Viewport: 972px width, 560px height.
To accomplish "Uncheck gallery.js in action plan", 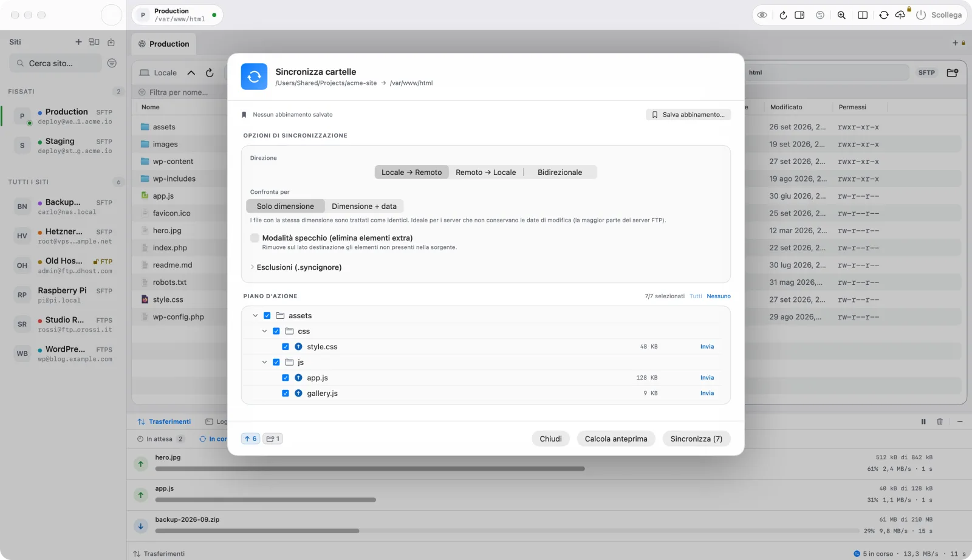I will pos(285,394).
